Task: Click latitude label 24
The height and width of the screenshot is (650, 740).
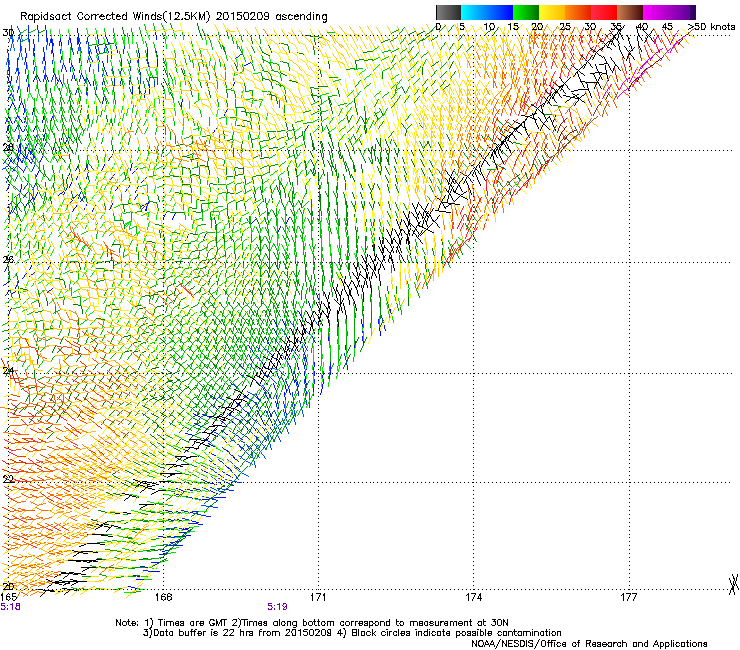Action: [8, 371]
